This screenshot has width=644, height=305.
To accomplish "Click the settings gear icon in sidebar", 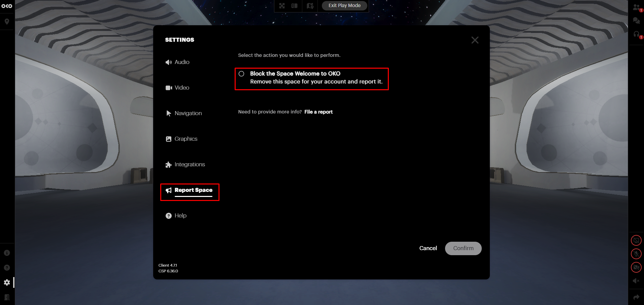I will click(7, 282).
